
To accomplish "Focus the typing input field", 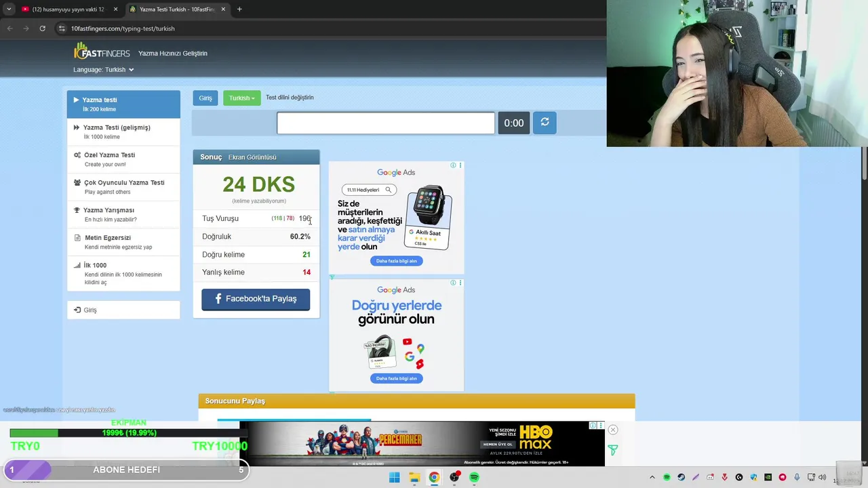I will pos(386,123).
